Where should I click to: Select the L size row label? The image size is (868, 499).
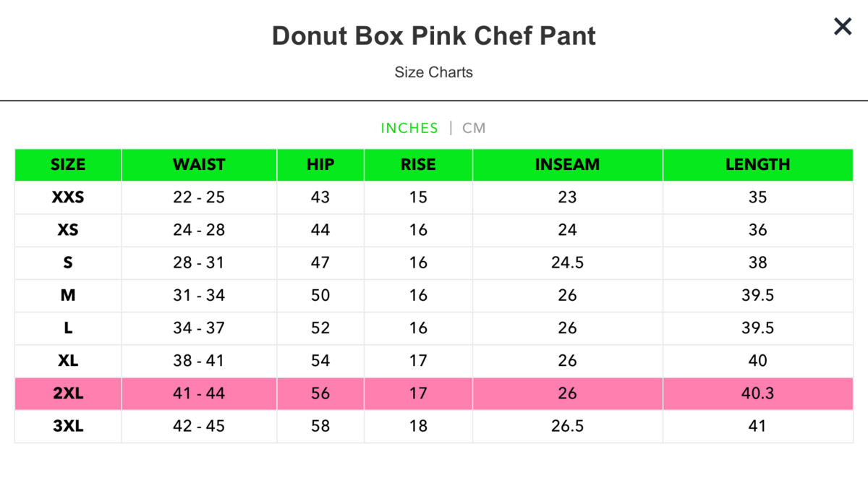click(68, 328)
